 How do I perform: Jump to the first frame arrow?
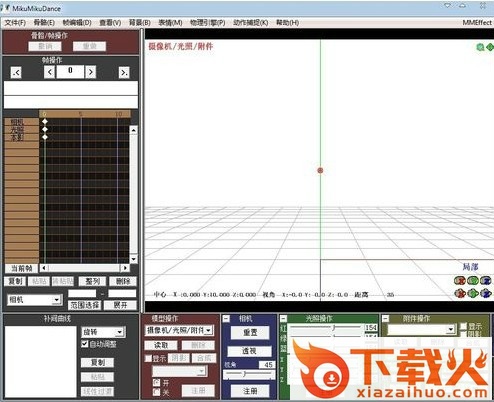(x=16, y=72)
